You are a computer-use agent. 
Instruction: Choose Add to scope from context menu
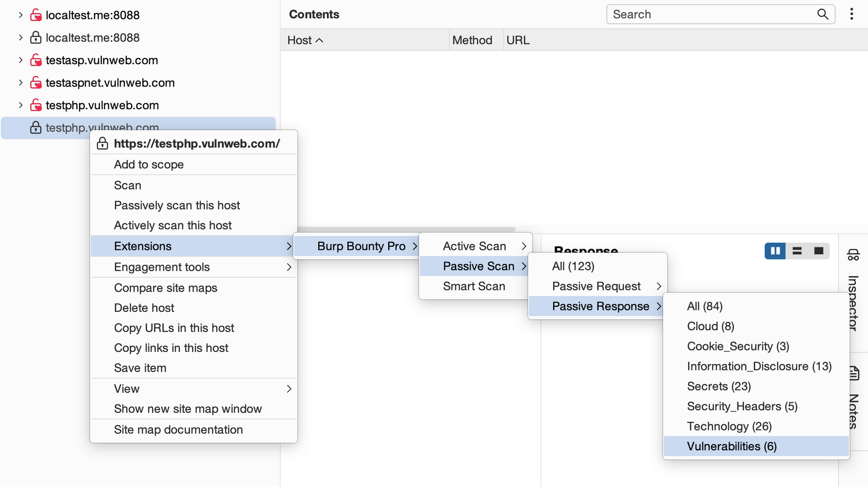(x=149, y=165)
